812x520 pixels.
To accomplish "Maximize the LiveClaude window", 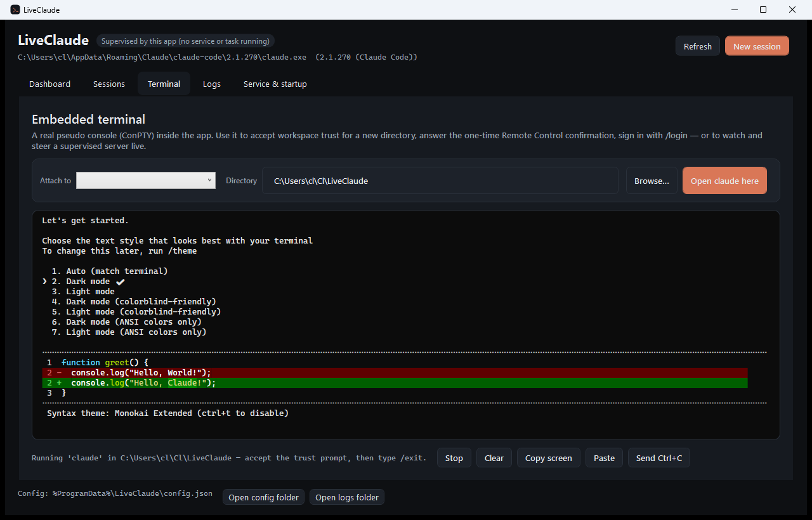I will coord(763,10).
